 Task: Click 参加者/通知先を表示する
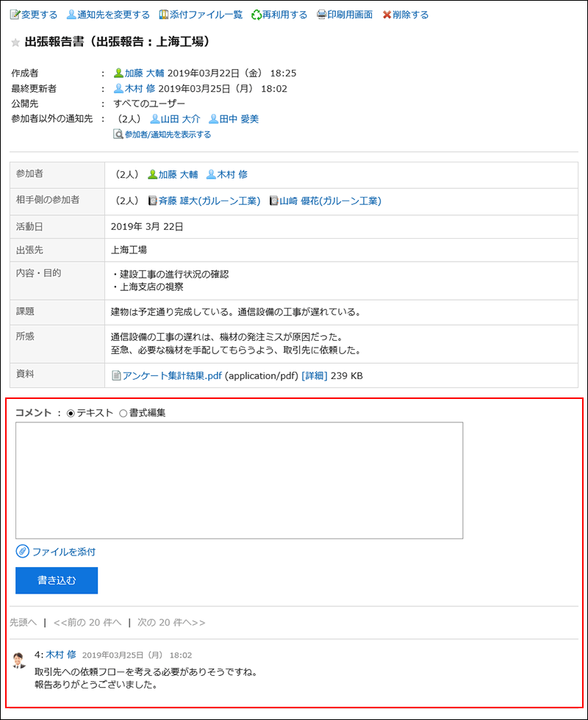(168, 134)
